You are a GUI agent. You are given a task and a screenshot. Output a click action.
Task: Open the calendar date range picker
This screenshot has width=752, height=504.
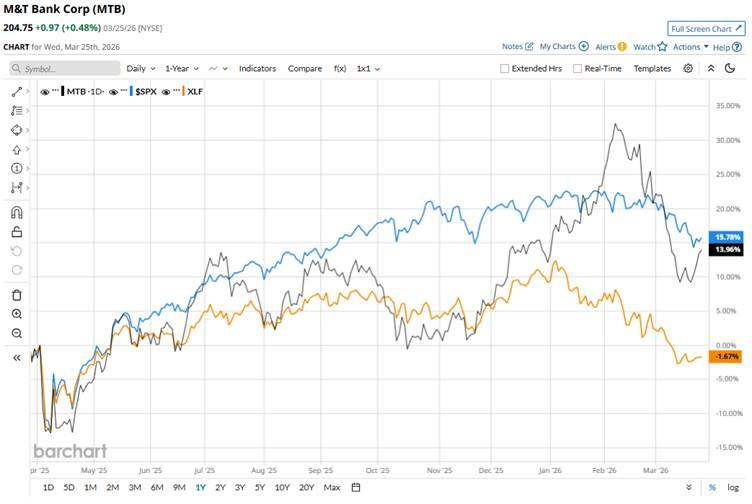pos(355,488)
